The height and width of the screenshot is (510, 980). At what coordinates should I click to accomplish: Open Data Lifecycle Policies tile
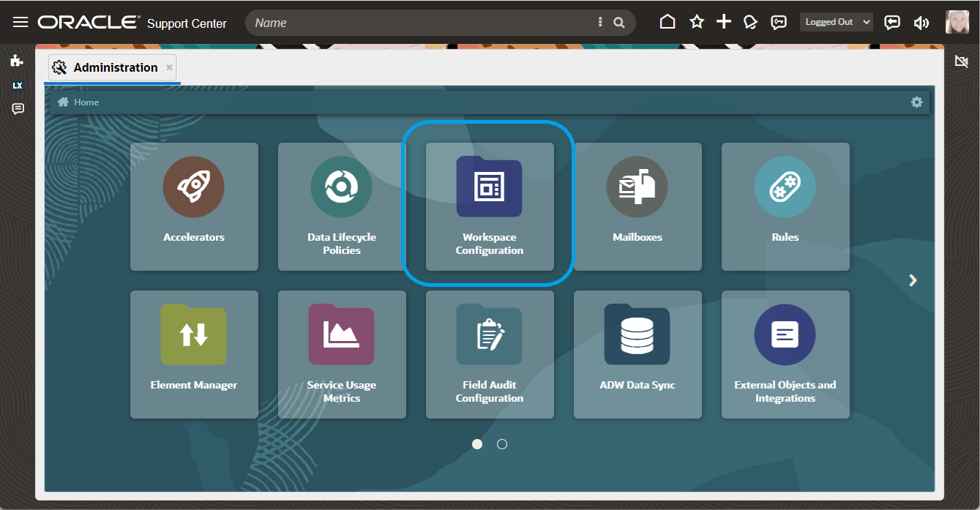(342, 207)
